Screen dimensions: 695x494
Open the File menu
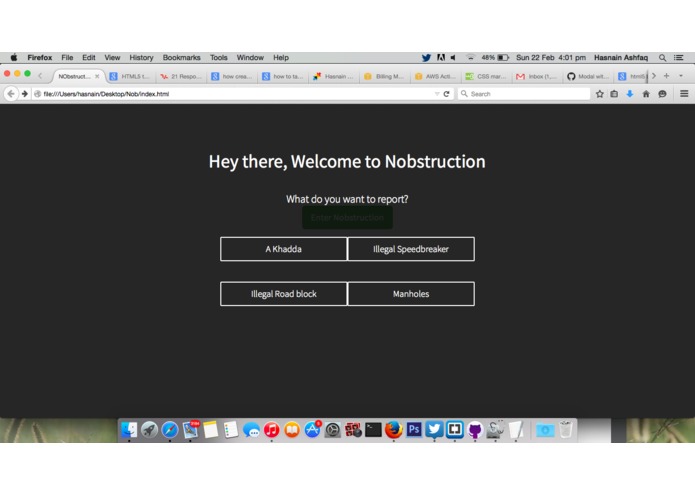(x=67, y=58)
